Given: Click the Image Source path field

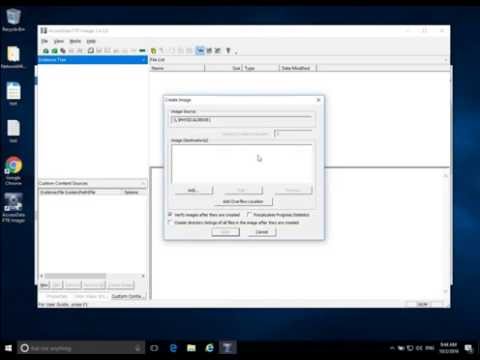Looking at the screenshot, I should point(242,120).
